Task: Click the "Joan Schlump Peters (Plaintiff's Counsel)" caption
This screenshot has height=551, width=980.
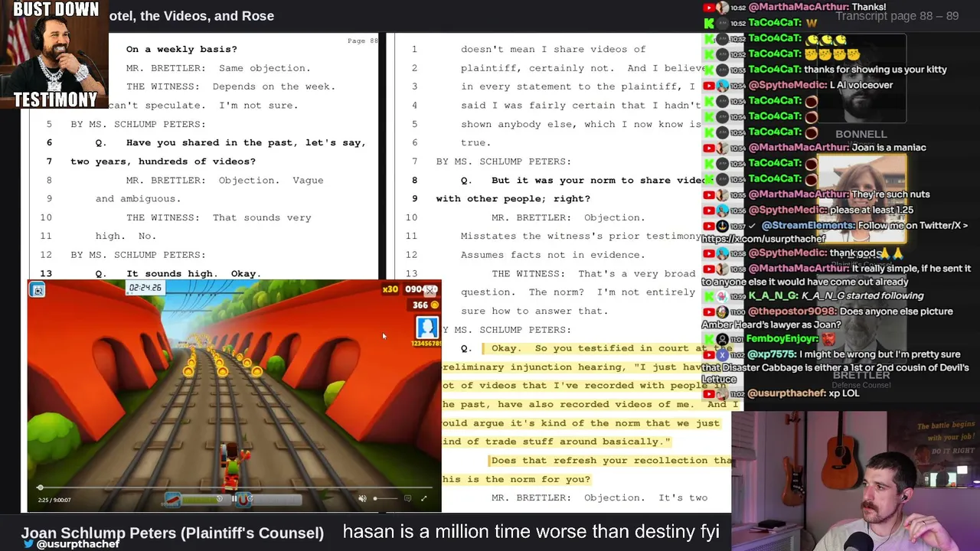Action: (x=172, y=533)
